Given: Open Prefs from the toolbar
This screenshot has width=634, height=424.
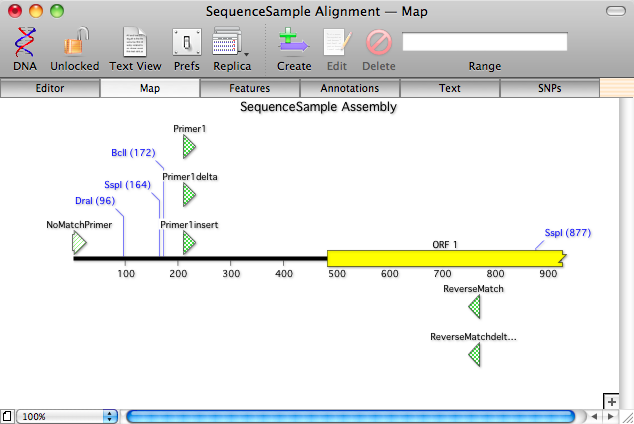Looking at the screenshot, I should [186, 43].
